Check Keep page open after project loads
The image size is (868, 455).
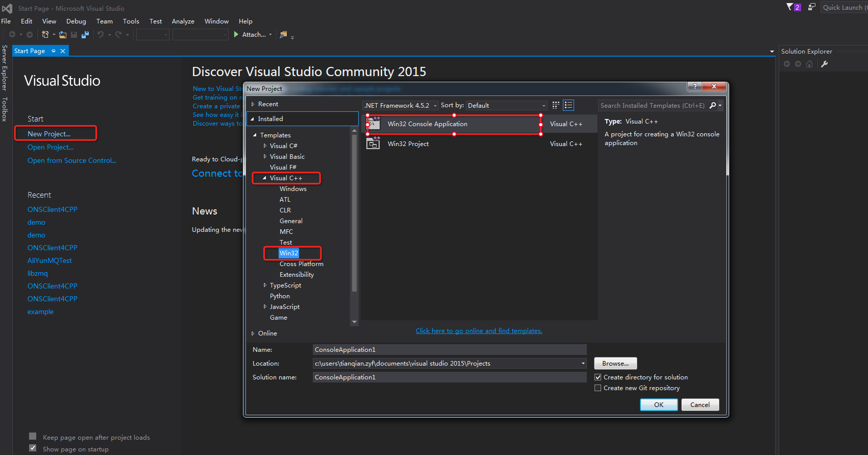point(33,436)
